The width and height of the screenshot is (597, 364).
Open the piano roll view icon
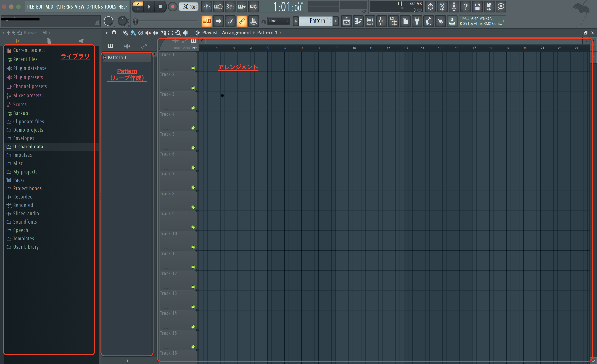[358, 21]
